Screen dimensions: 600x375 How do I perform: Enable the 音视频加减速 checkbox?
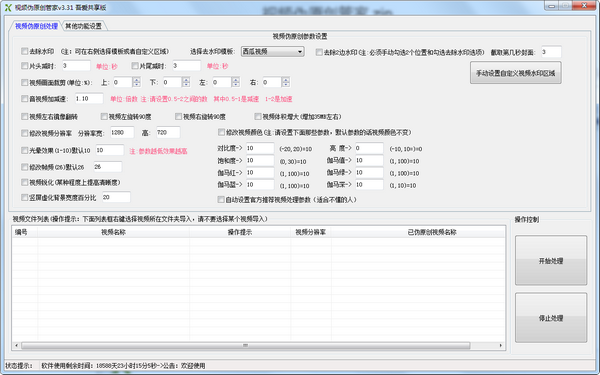25,99
